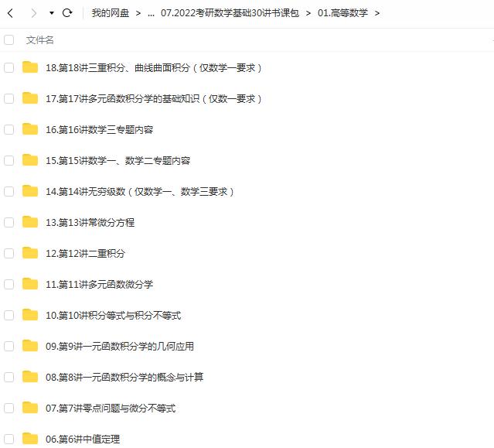Sort by the 文件名 column header
494x448 pixels.
[40, 39]
